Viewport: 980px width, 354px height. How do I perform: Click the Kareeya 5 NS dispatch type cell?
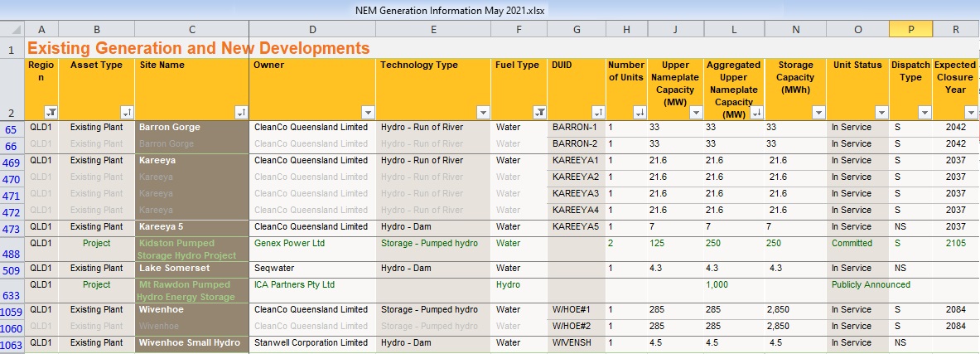[x=911, y=226]
